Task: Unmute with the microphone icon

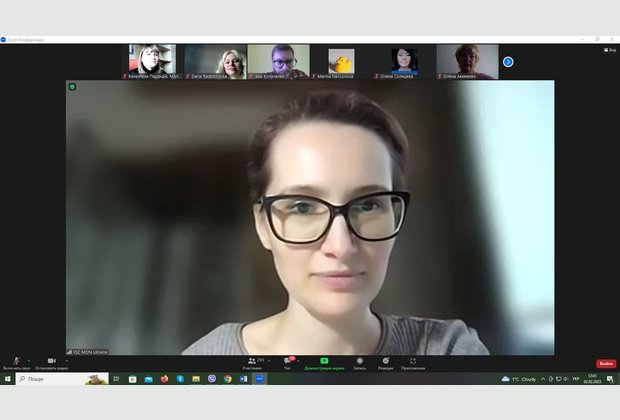Action: 16,363
